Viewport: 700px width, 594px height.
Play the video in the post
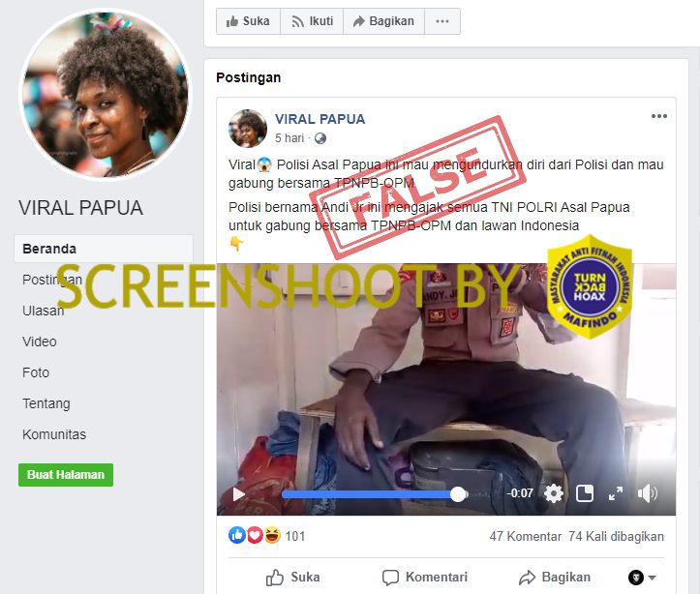tap(239, 494)
